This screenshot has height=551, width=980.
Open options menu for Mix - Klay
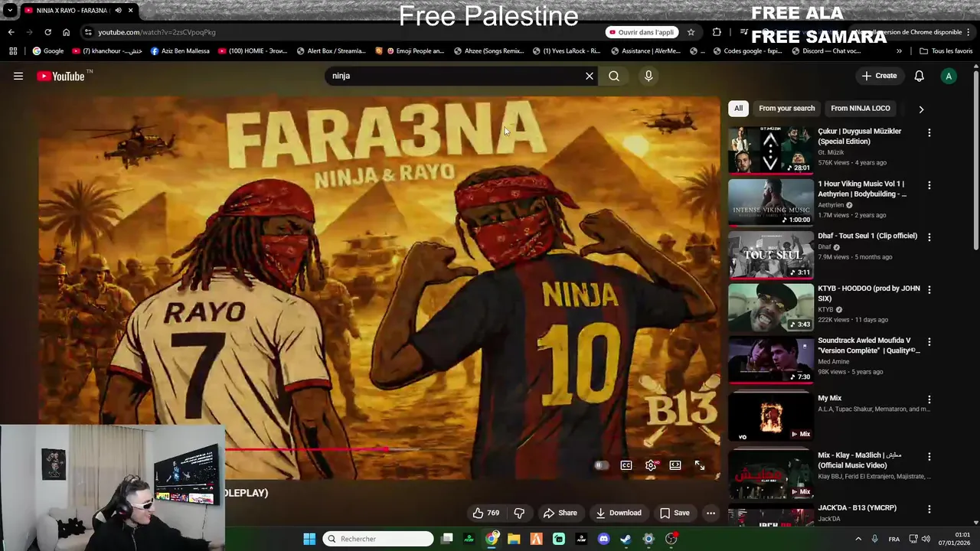929,456
